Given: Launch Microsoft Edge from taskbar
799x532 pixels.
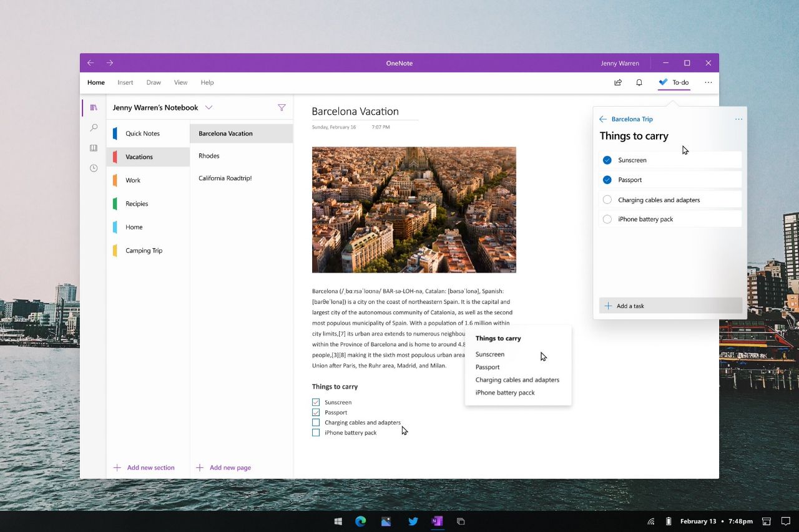Looking at the screenshot, I should click(x=361, y=521).
